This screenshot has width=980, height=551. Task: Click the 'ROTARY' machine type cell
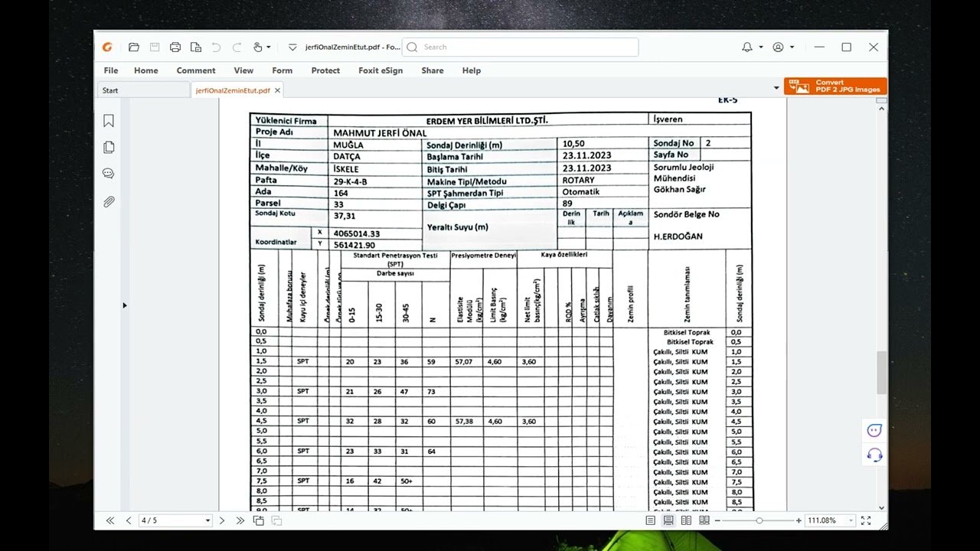coord(578,180)
